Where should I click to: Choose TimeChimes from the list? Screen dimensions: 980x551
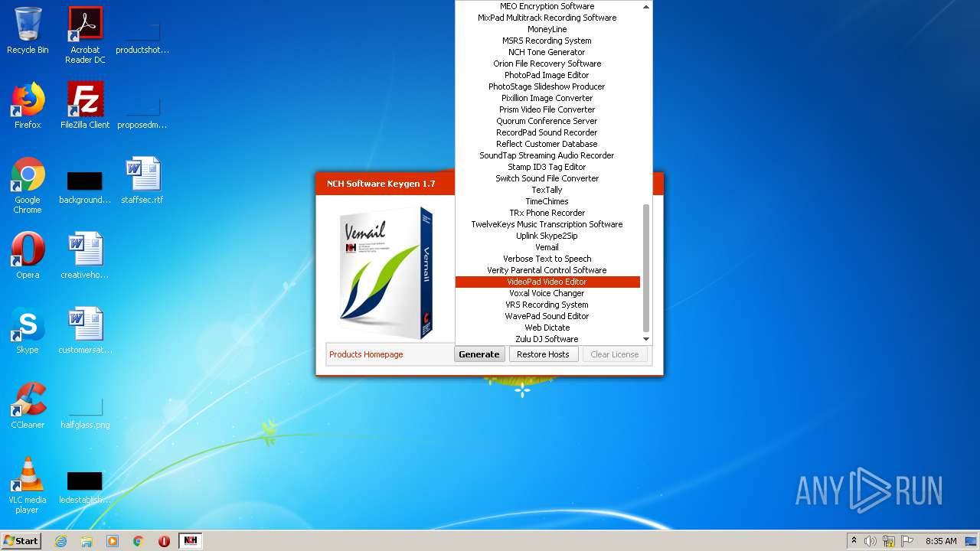[547, 201]
